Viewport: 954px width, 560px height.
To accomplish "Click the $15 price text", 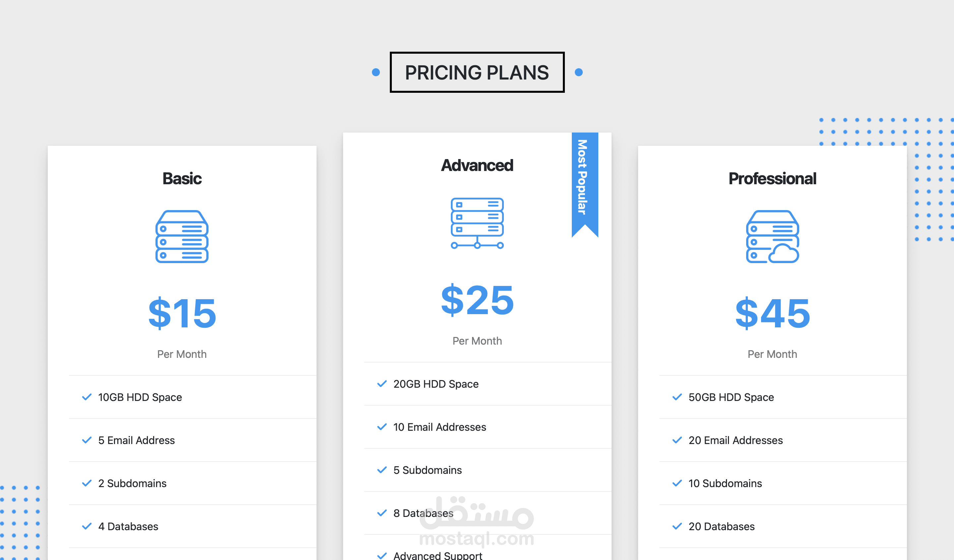I will [x=182, y=313].
